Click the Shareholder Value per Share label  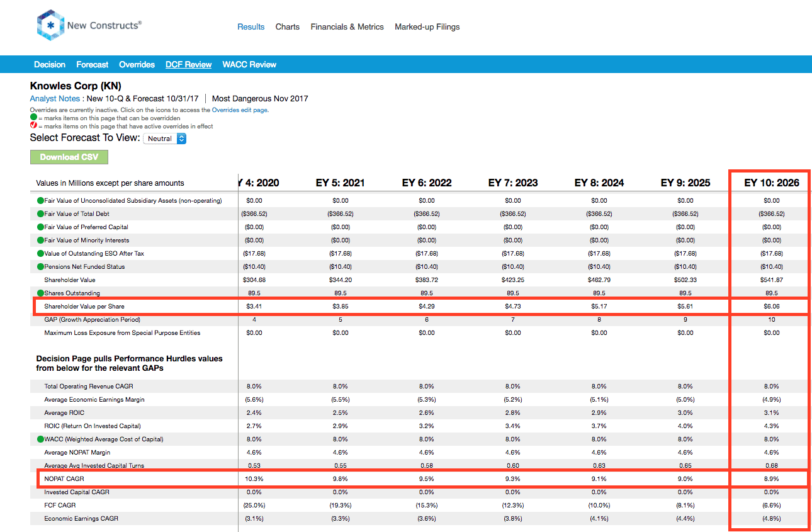[x=84, y=307]
